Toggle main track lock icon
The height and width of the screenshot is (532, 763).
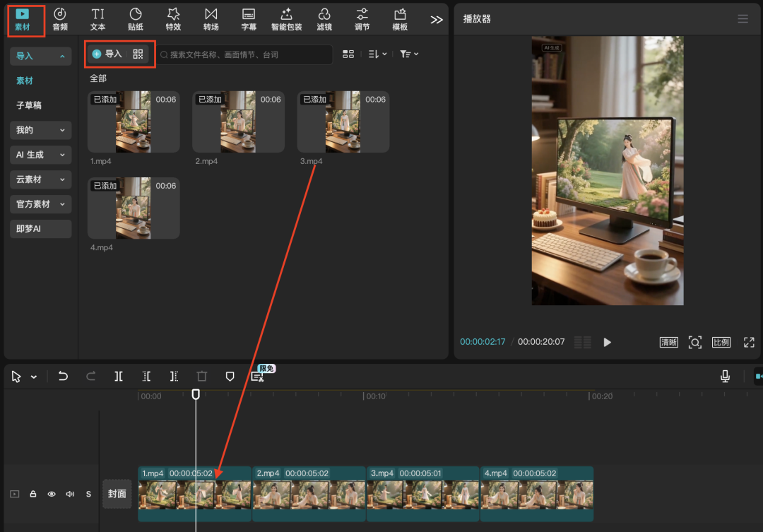pyautogui.click(x=33, y=494)
